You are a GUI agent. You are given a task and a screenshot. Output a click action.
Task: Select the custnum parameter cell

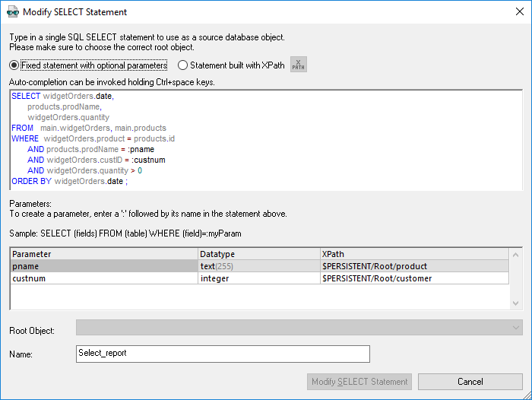coord(103,278)
